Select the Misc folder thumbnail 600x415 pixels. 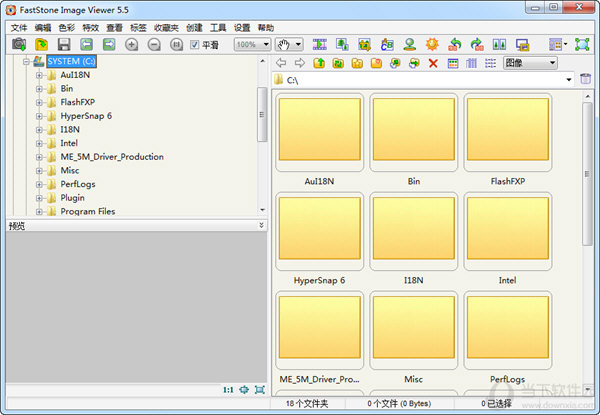click(414, 330)
